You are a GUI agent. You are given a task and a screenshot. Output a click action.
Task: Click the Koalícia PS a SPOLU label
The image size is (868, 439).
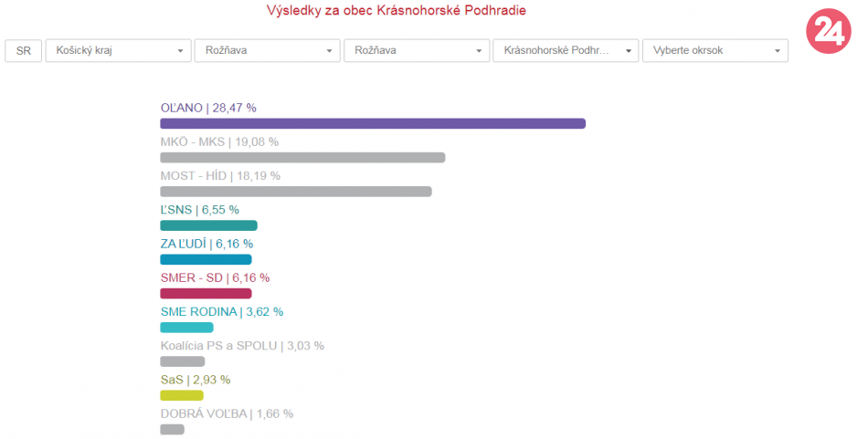coord(242,345)
